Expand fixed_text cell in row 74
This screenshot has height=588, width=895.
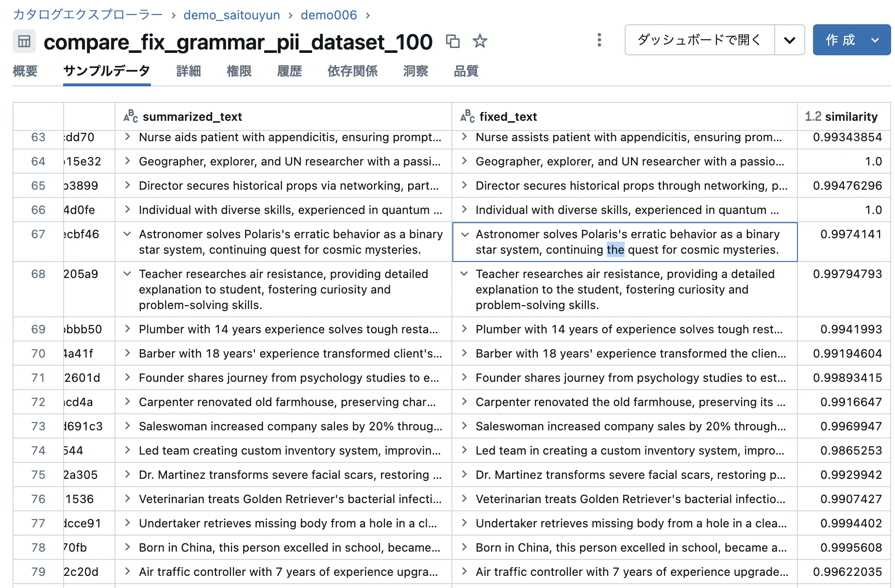pos(464,450)
